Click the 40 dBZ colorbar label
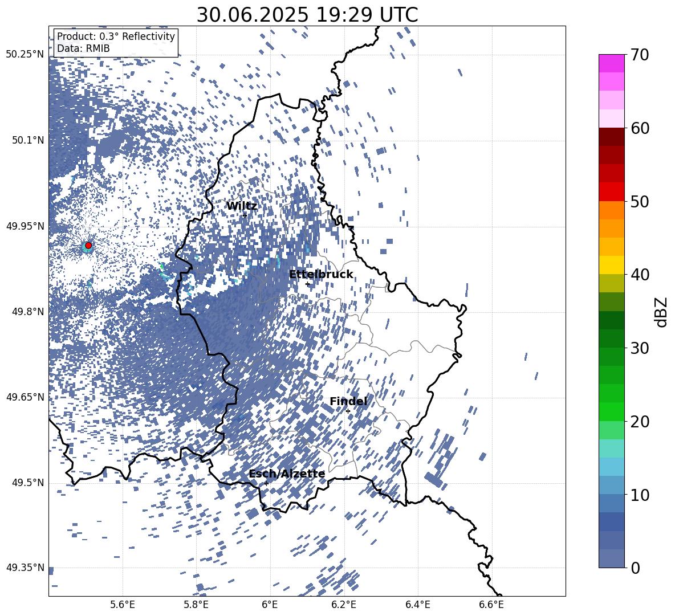 640,275
